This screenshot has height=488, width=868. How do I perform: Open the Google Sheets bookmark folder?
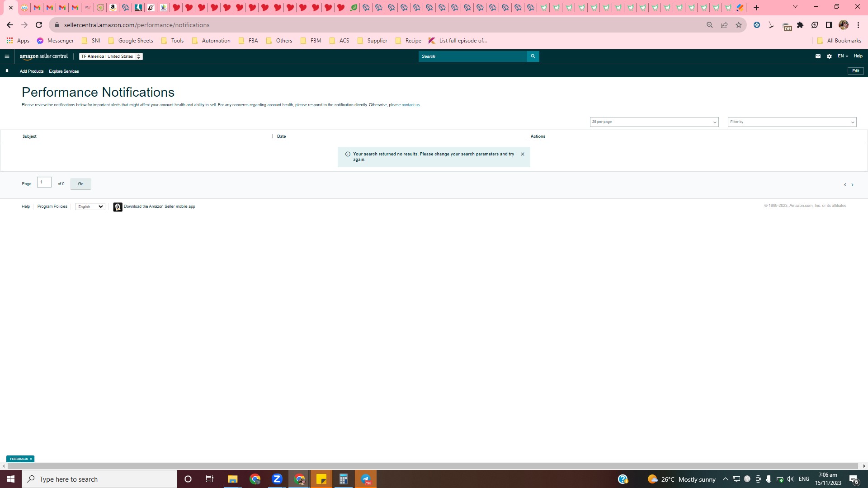click(131, 41)
